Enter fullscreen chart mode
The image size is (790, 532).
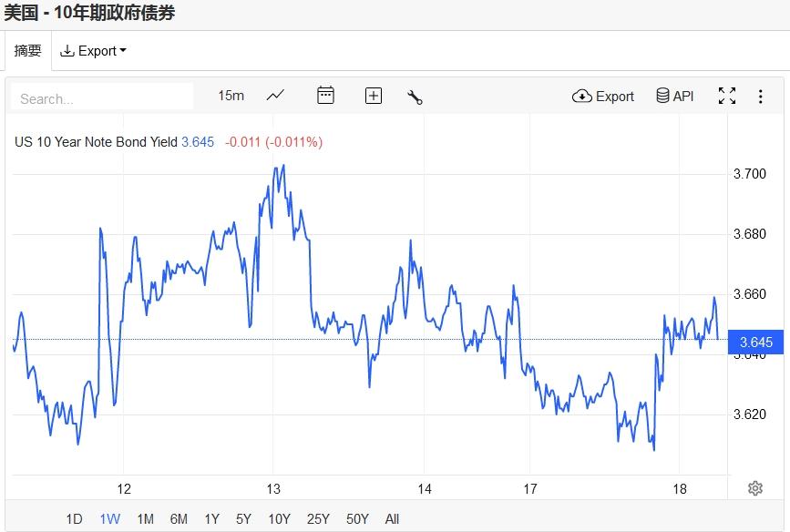point(726,96)
